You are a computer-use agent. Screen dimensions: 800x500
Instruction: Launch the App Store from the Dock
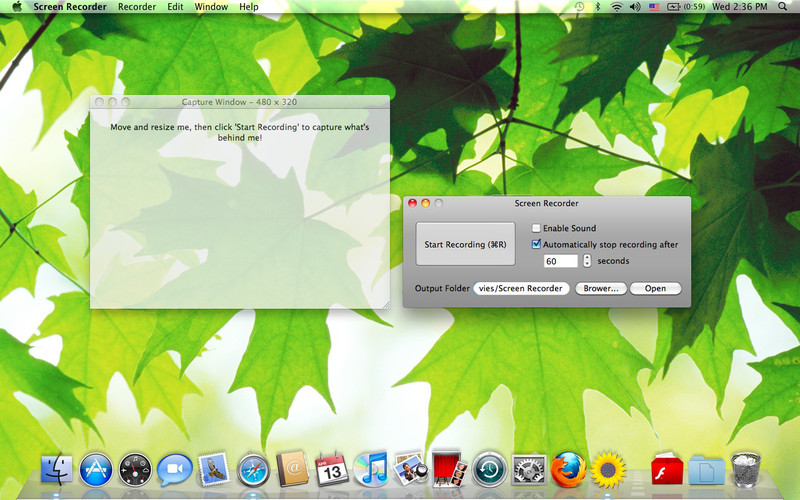pos(95,469)
